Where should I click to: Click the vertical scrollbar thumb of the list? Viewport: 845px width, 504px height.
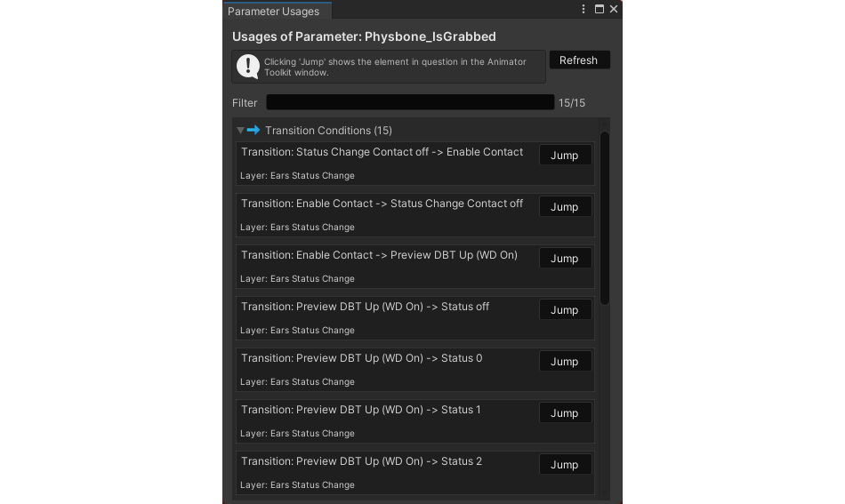(605, 218)
